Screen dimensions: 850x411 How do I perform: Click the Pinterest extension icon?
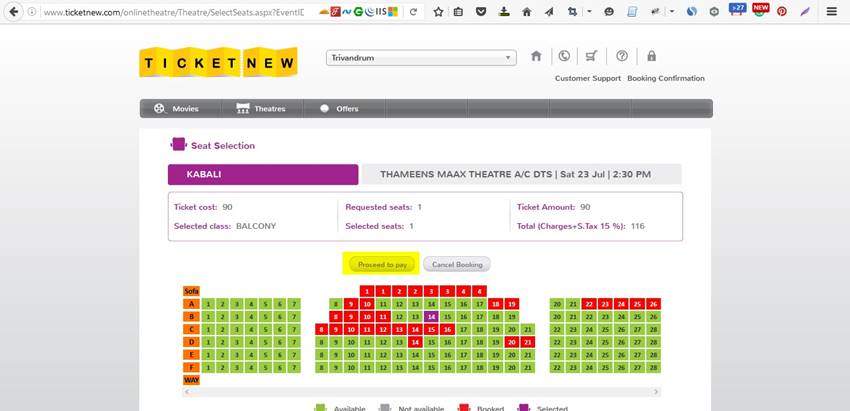pos(782,11)
